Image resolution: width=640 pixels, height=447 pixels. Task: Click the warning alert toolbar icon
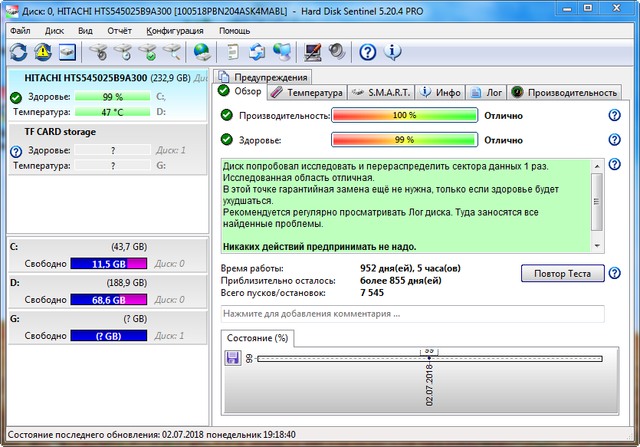point(42,51)
